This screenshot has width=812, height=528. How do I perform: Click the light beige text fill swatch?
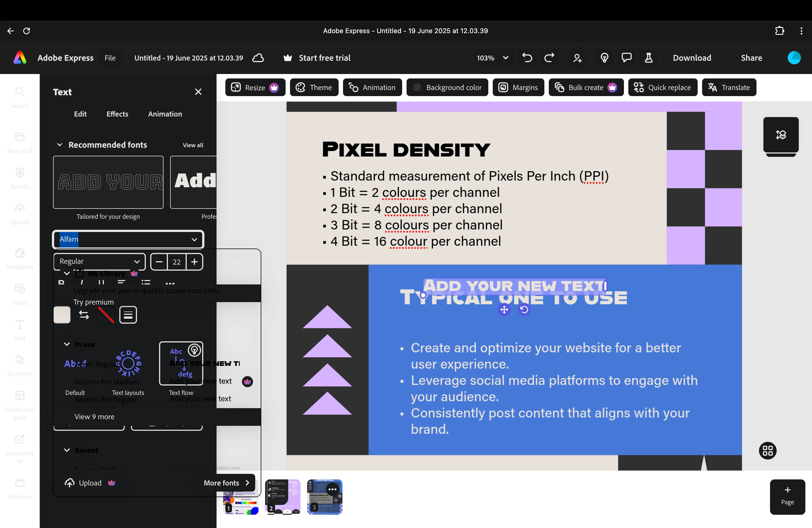coord(62,315)
